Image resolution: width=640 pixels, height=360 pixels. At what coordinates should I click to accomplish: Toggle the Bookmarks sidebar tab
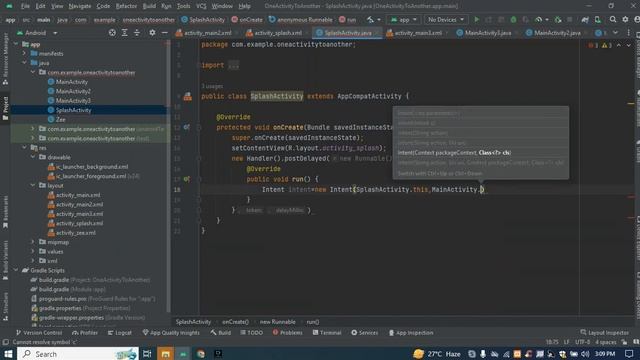coord(5,212)
